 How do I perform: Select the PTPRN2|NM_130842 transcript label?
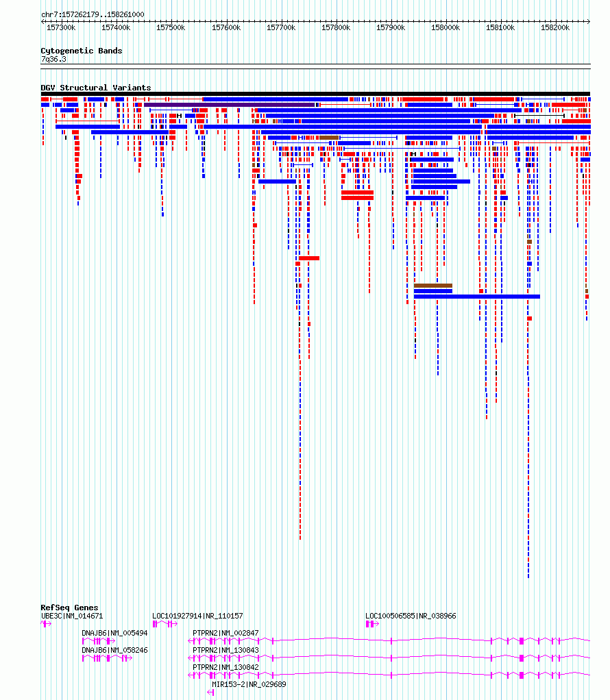(225, 667)
